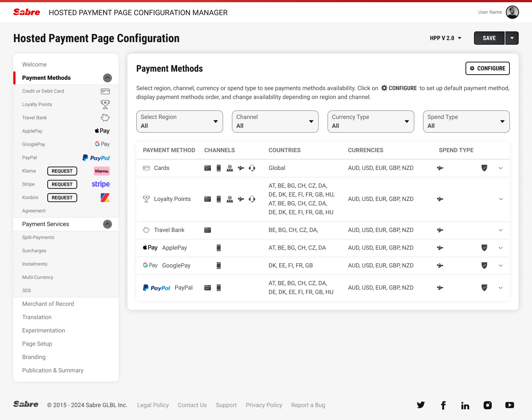Open the Select Region dropdown
Image resolution: width=532 pixels, height=420 pixels.
coord(180,122)
